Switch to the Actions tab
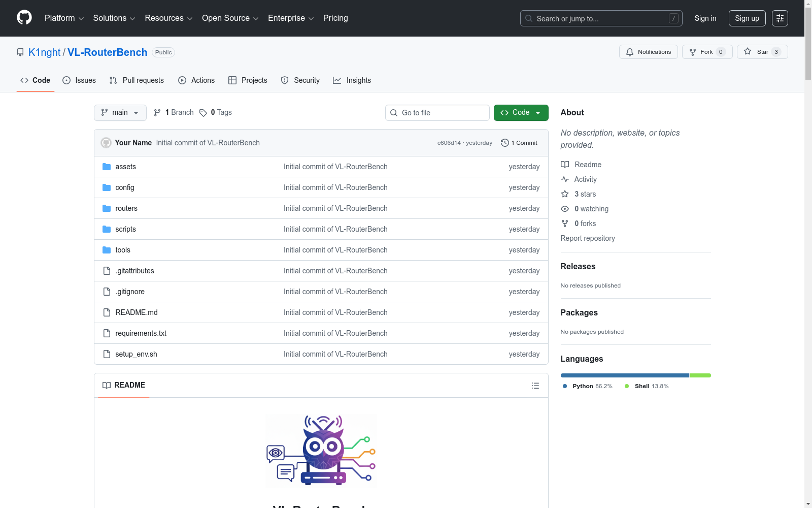The height and width of the screenshot is (508, 812). (196, 80)
